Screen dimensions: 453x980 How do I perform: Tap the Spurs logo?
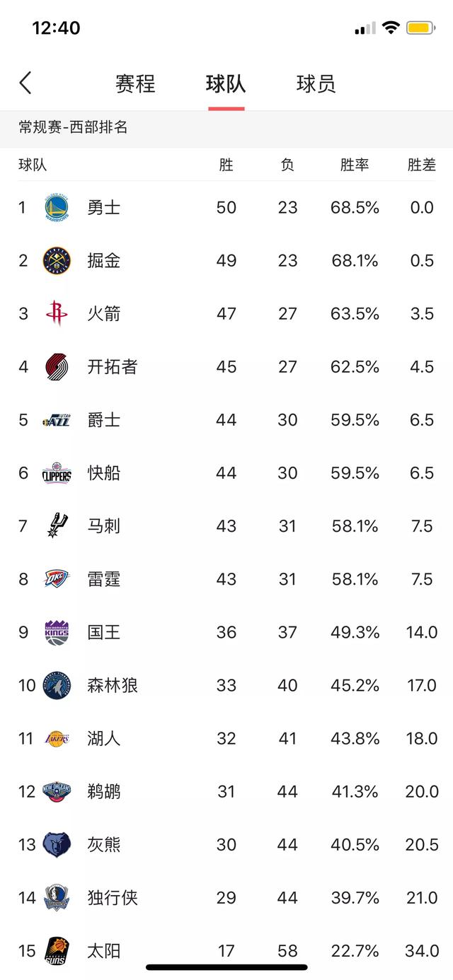click(57, 525)
